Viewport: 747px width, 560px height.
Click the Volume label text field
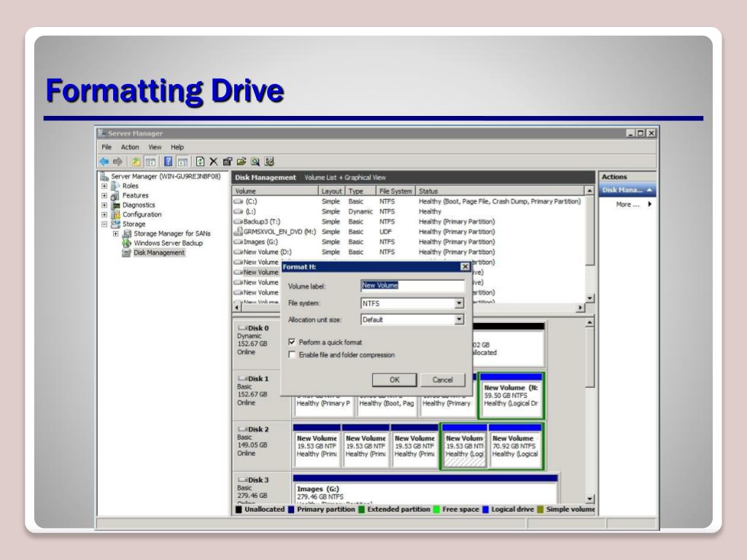(x=412, y=286)
